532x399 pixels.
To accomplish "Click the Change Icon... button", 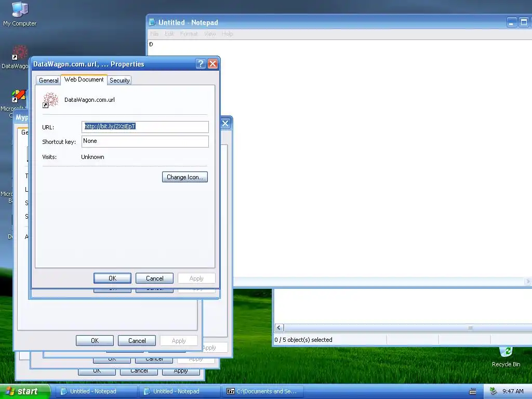I will coord(184,177).
